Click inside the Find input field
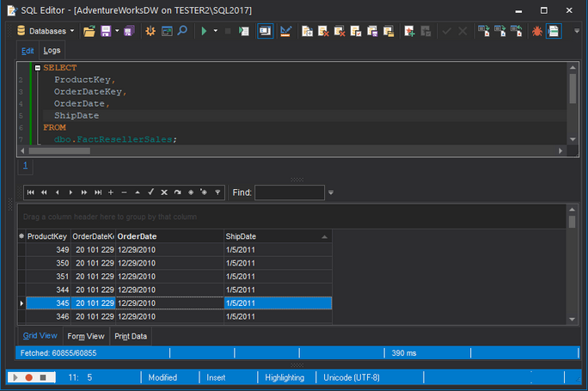The height and width of the screenshot is (391, 588). click(x=289, y=192)
